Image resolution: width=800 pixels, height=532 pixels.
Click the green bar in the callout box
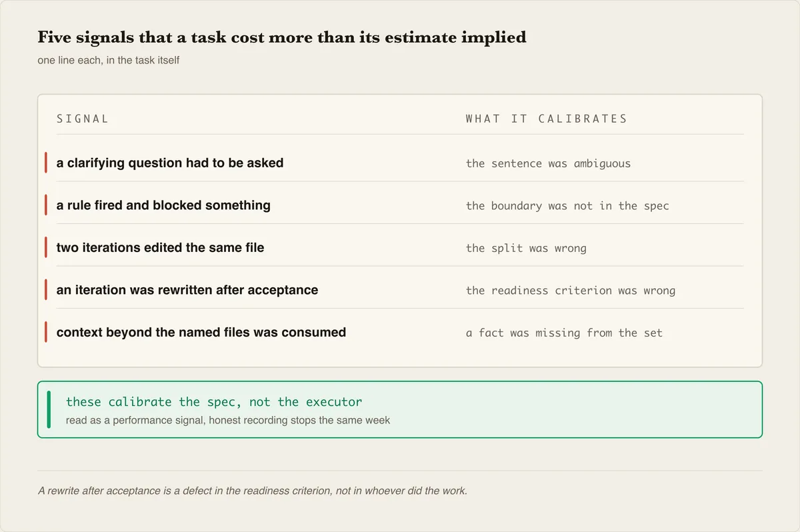49,410
